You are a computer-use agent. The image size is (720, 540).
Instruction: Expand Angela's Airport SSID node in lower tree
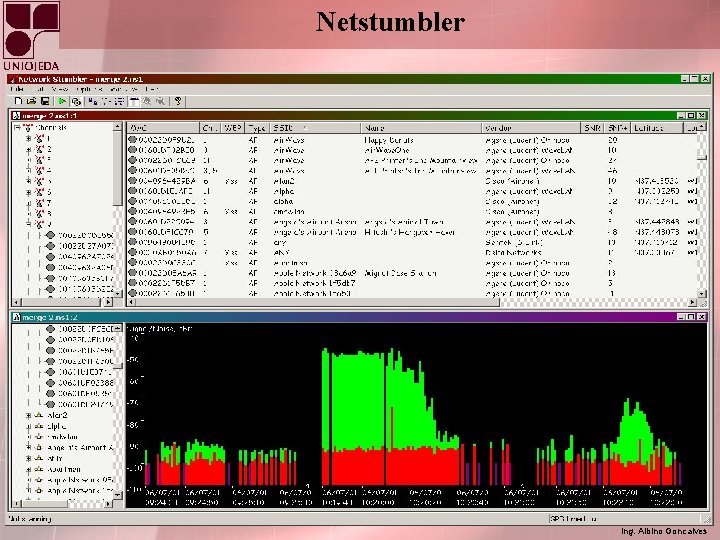(x=28, y=447)
